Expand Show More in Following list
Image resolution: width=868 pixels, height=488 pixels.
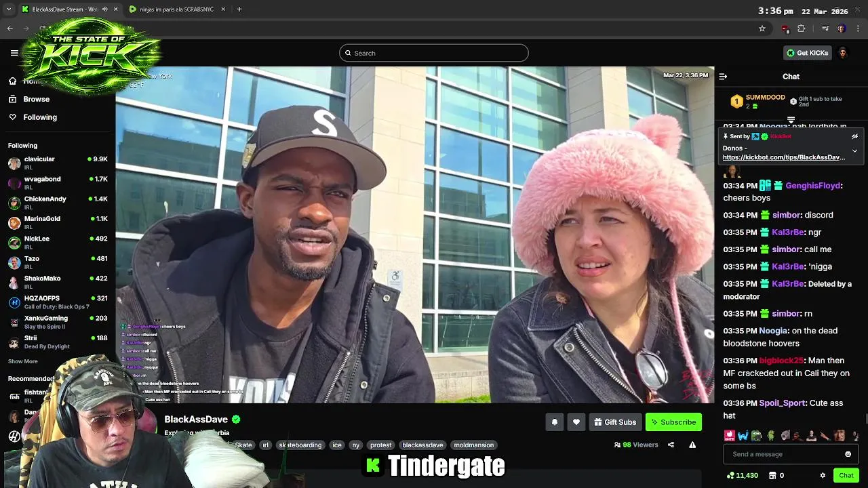tap(23, 361)
